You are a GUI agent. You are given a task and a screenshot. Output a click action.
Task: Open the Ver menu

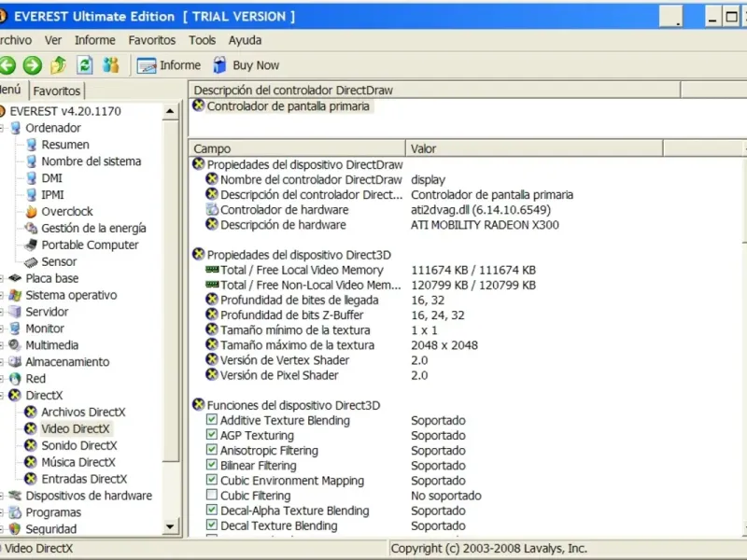[53, 40]
